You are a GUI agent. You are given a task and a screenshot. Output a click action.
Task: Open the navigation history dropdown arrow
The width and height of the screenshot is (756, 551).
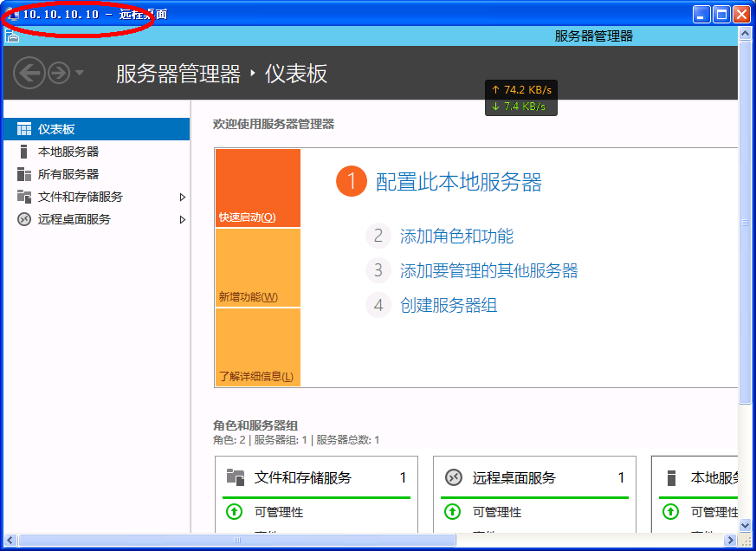[x=80, y=73]
